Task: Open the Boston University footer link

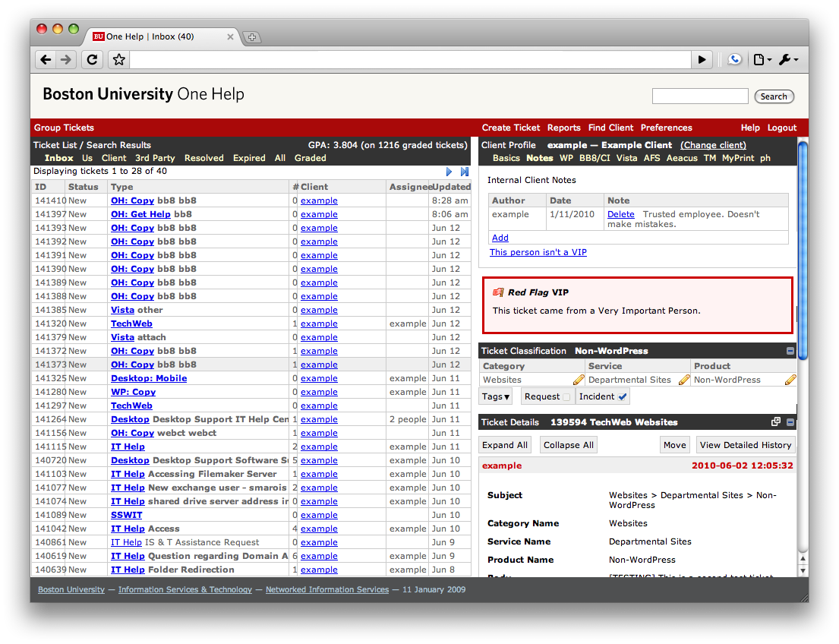Action: point(71,589)
